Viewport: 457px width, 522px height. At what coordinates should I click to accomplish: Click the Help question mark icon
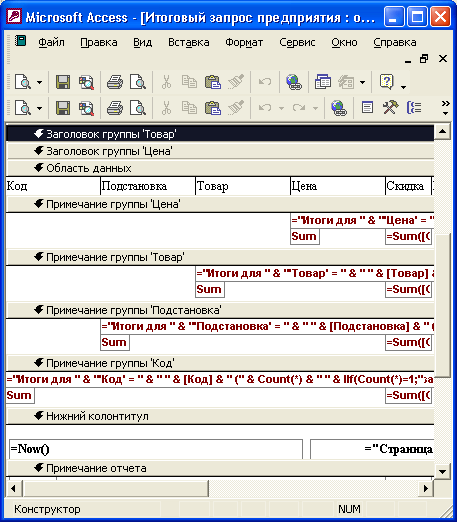pos(387,82)
